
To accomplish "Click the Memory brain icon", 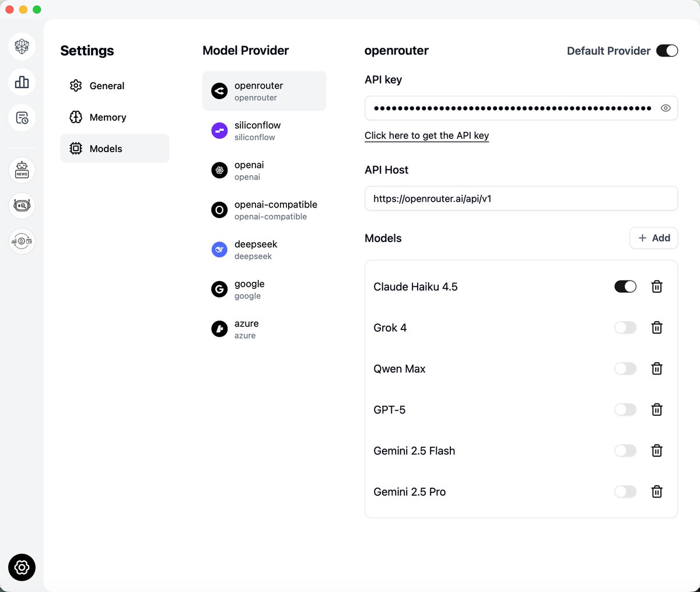I will [x=76, y=117].
